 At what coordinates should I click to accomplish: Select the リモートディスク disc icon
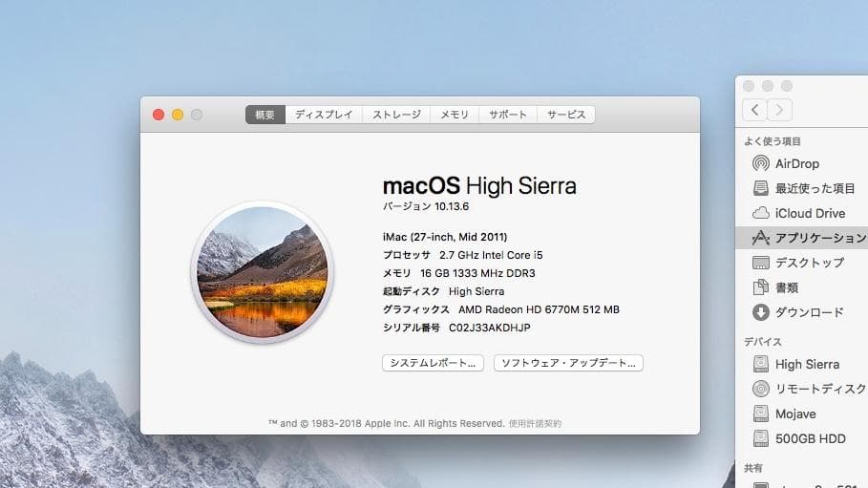761,389
